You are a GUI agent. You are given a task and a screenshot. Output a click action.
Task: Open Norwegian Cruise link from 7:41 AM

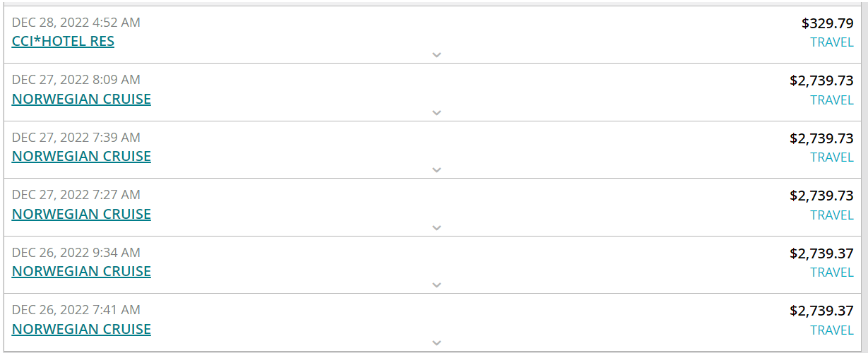[81, 329]
